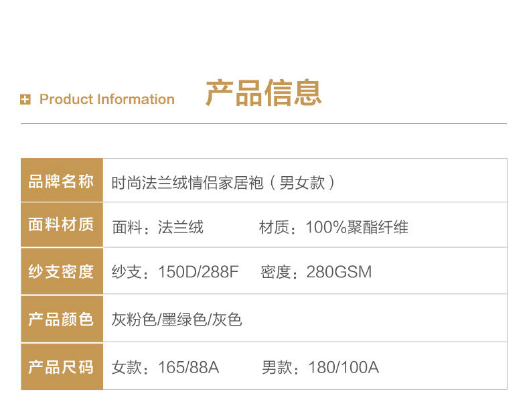Select the 品牌名称 label cell

coord(62,180)
